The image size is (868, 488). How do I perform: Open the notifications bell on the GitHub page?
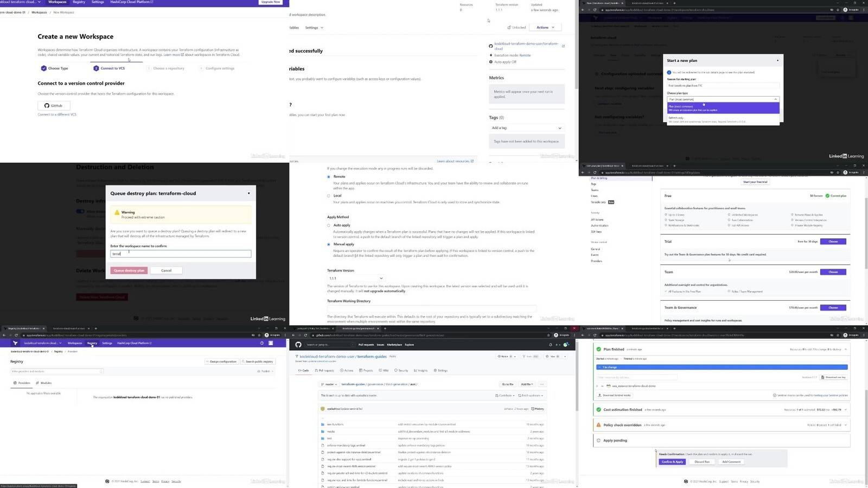[x=551, y=345]
